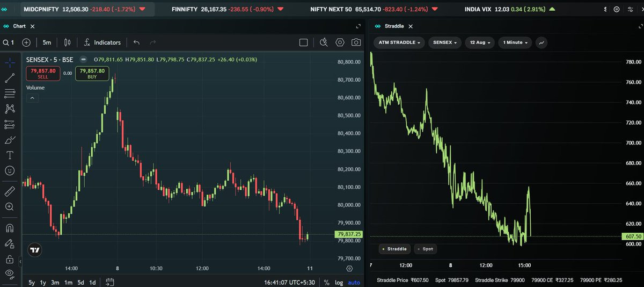
Task: Click the INDIA VIX ticker entry
Action: pyautogui.click(x=510, y=9)
